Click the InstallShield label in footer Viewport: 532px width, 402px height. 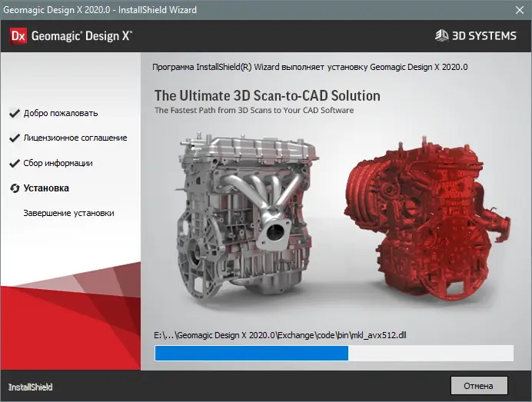[30, 387]
